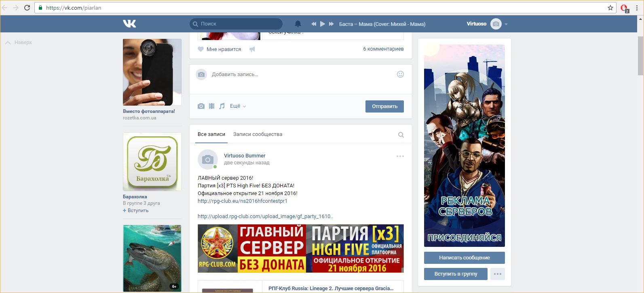Go to previous audio track

(x=313, y=24)
